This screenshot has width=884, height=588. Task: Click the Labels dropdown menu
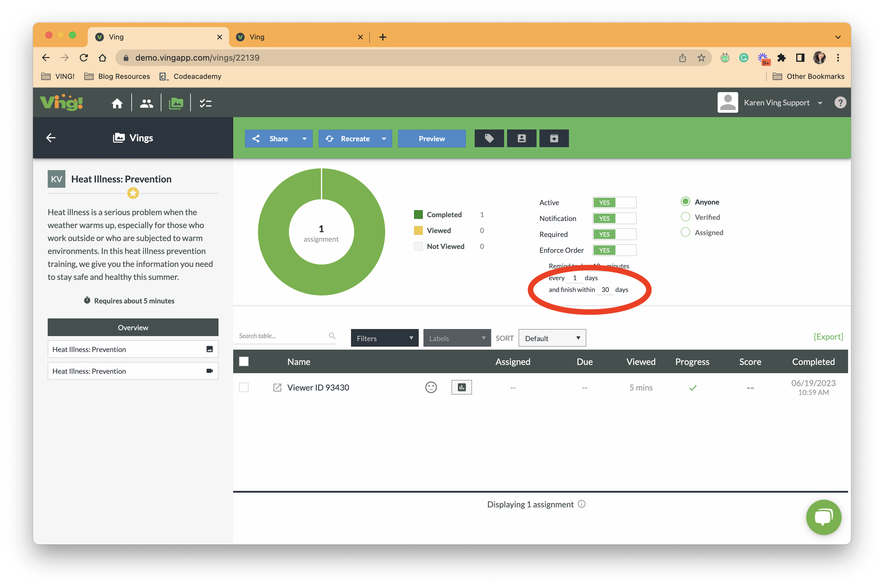(456, 338)
